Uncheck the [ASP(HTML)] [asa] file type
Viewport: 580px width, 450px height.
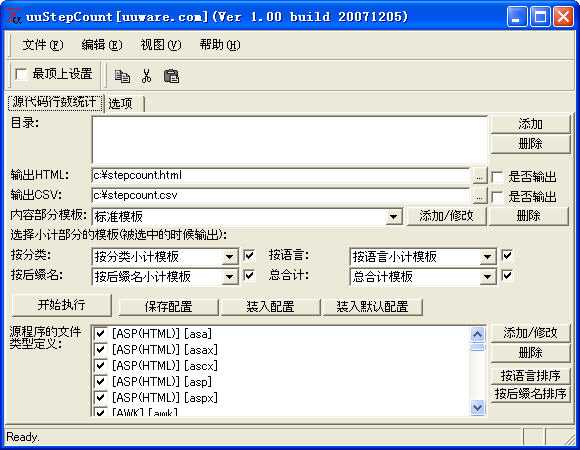coord(100,334)
